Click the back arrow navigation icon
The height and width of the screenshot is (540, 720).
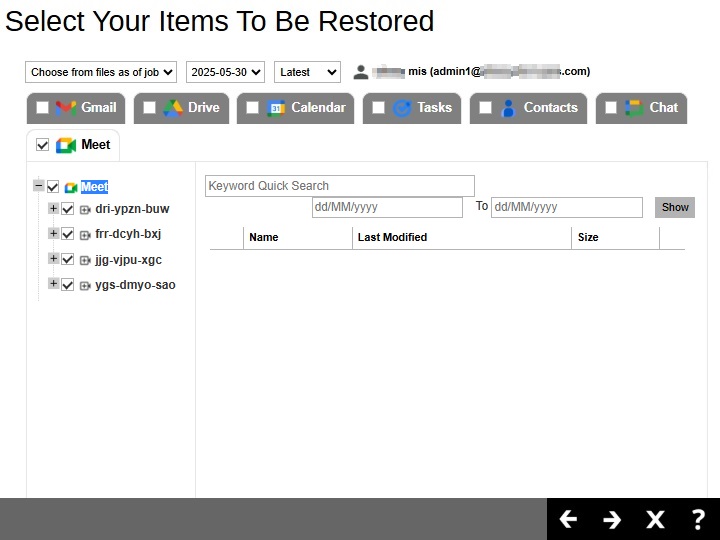[x=568, y=519]
